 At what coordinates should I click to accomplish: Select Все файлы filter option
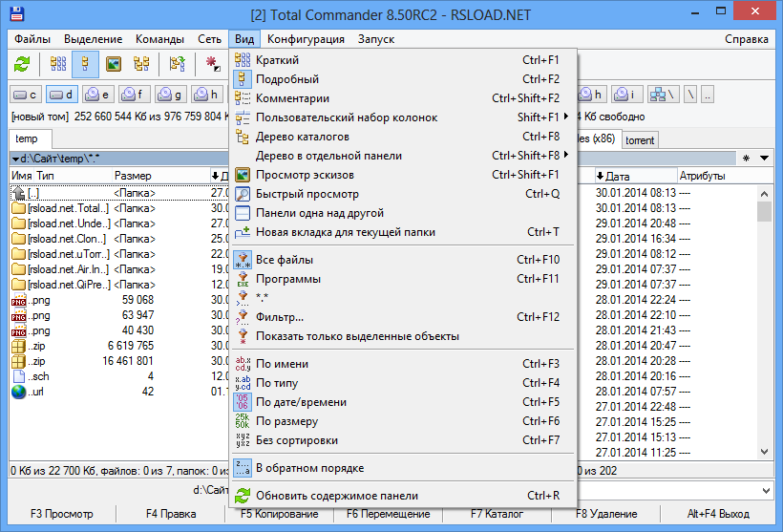pos(403,260)
